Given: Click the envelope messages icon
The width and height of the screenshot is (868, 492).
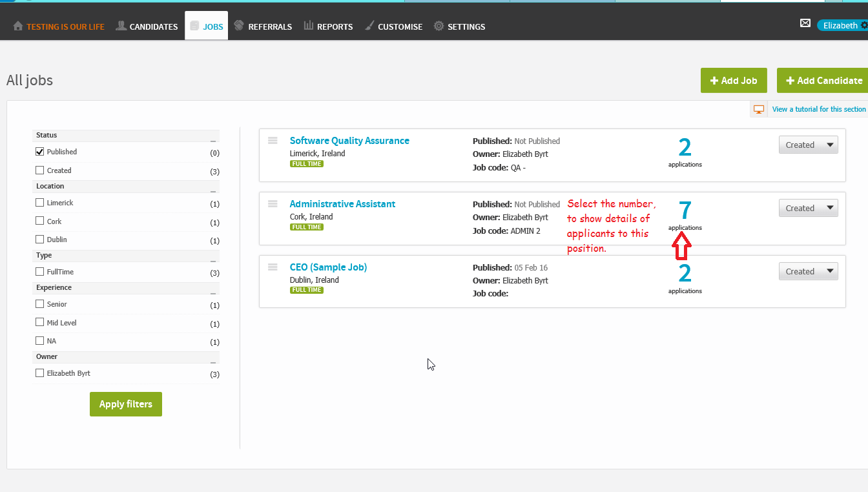Looking at the screenshot, I should click(805, 23).
